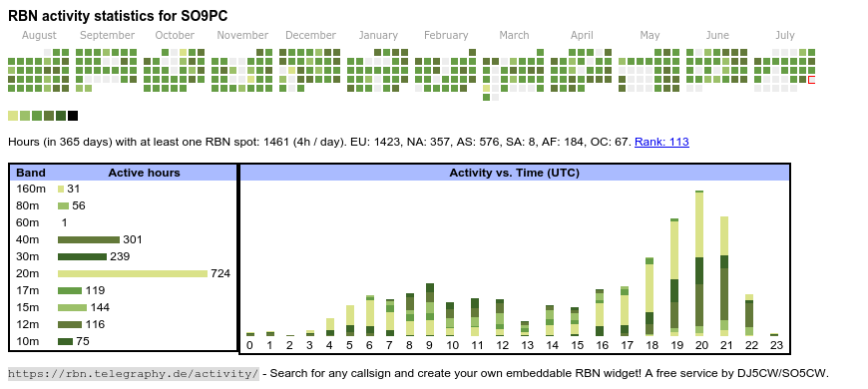Click the rbn.telegraphy.de/activity URL
Screen dimensions: 868x389
[x=134, y=373]
